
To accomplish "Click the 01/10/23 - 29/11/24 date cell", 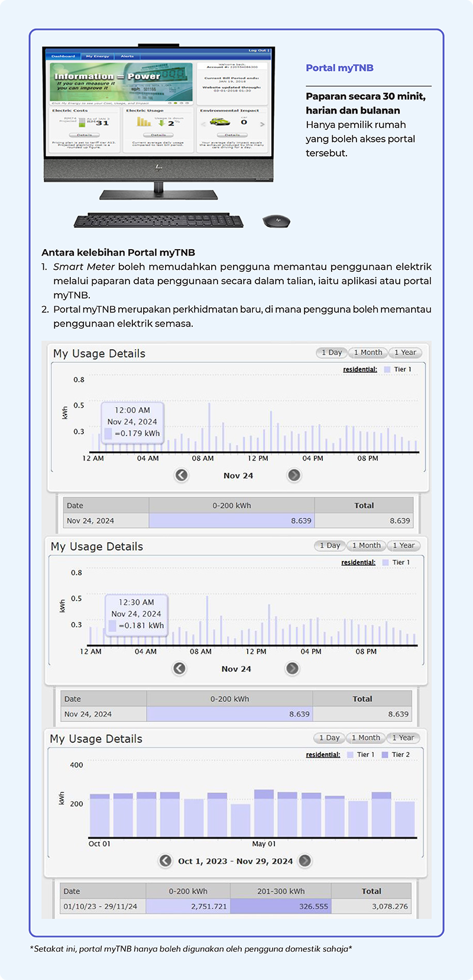I will point(103,906).
